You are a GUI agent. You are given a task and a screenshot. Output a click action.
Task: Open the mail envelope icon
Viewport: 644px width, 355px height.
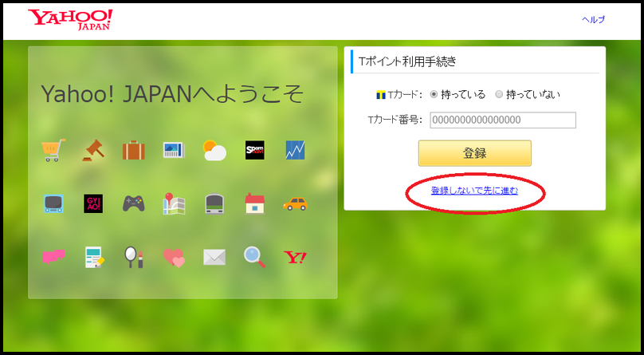click(214, 257)
